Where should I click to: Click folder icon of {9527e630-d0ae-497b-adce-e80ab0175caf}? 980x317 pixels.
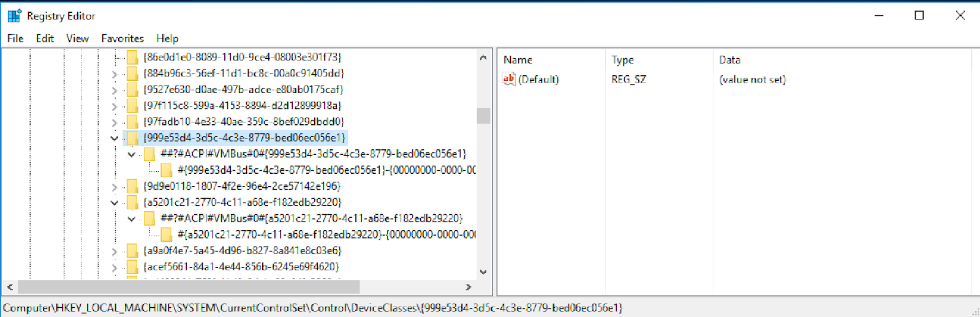point(132,89)
